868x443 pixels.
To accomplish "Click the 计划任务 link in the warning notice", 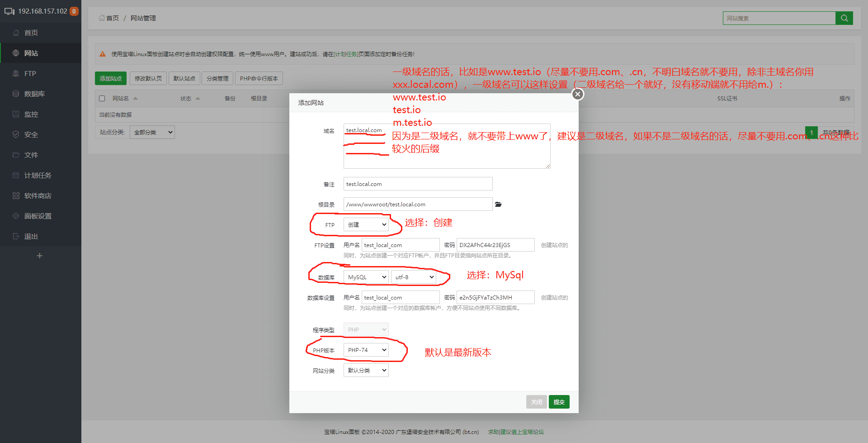I will pos(346,54).
